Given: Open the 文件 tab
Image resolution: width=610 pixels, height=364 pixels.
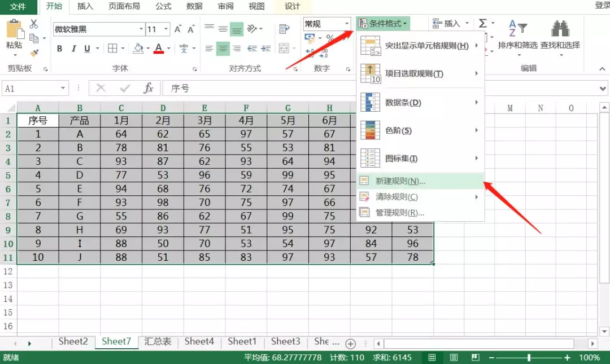Looking at the screenshot, I should point(18,7).
